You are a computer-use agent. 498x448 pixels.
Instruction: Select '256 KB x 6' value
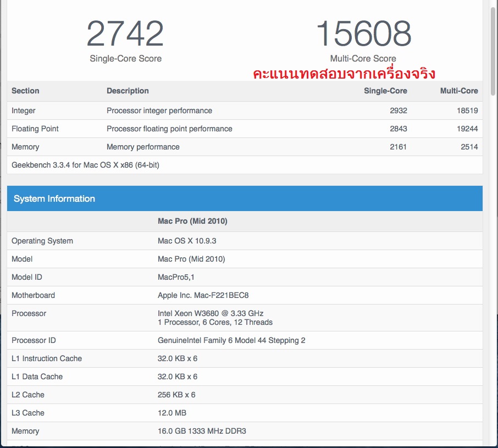coord(176,395)
